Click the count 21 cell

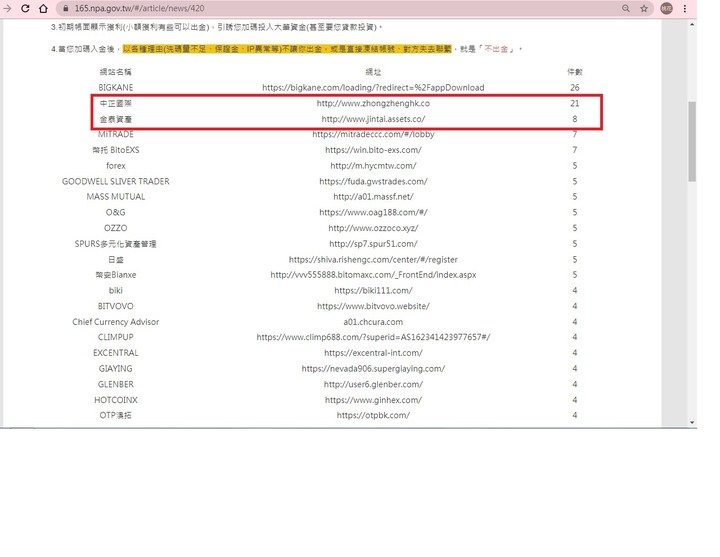click(x=574, y=103)
